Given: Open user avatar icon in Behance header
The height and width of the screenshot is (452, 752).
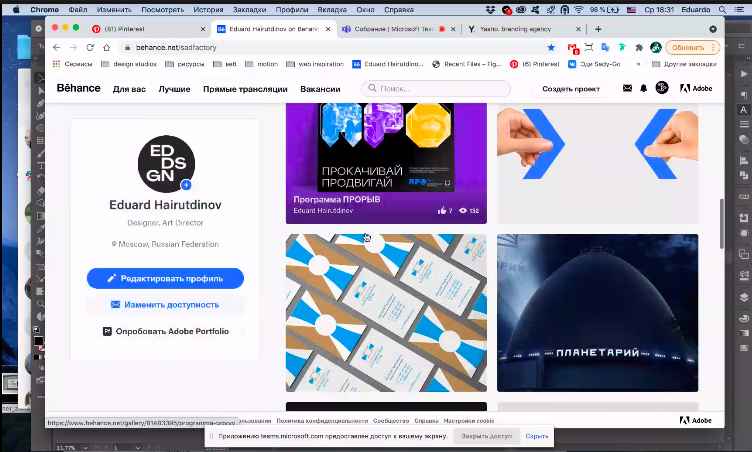Looking at the screenshot, I should (661, 89).
